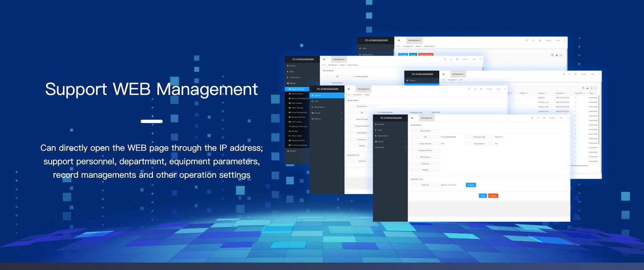Select Network Setting in the leftmost window sidebar
This screenshot has width=644, height=270.
298,117
